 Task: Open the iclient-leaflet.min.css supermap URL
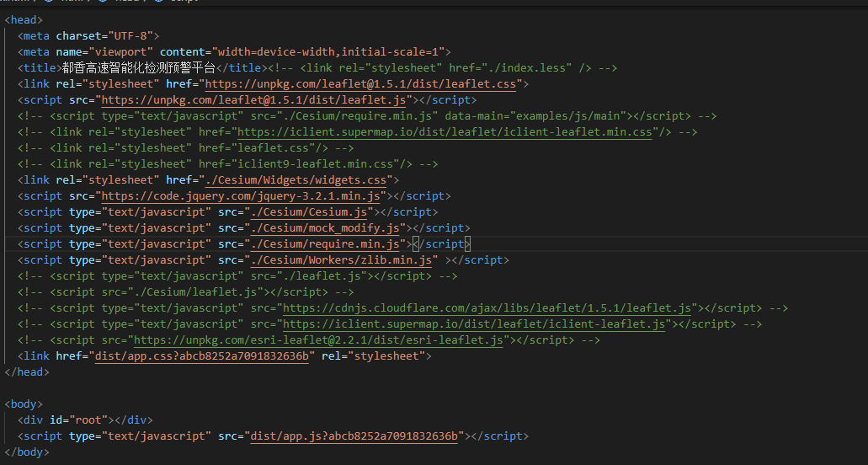[x=445, y=132]
